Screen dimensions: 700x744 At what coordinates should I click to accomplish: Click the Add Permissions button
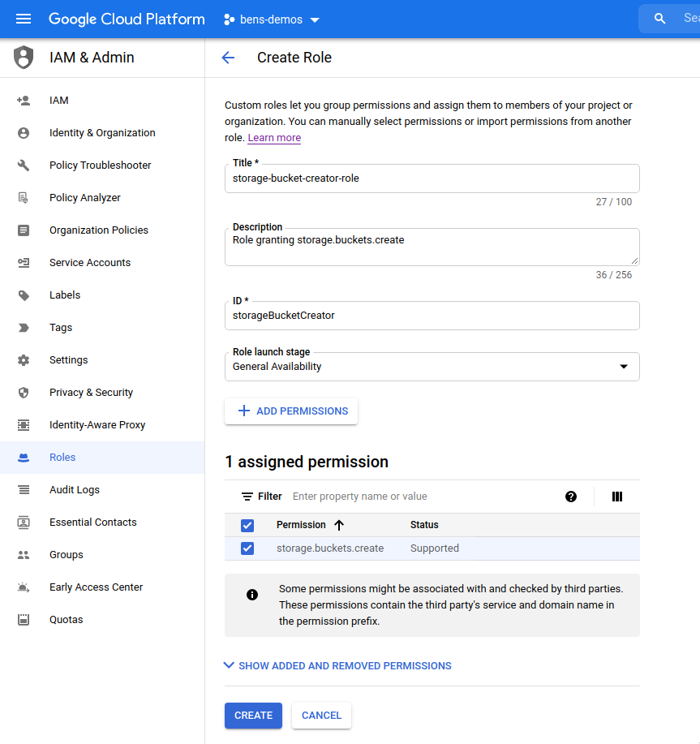pyautogui.click(x=291, y=411)
